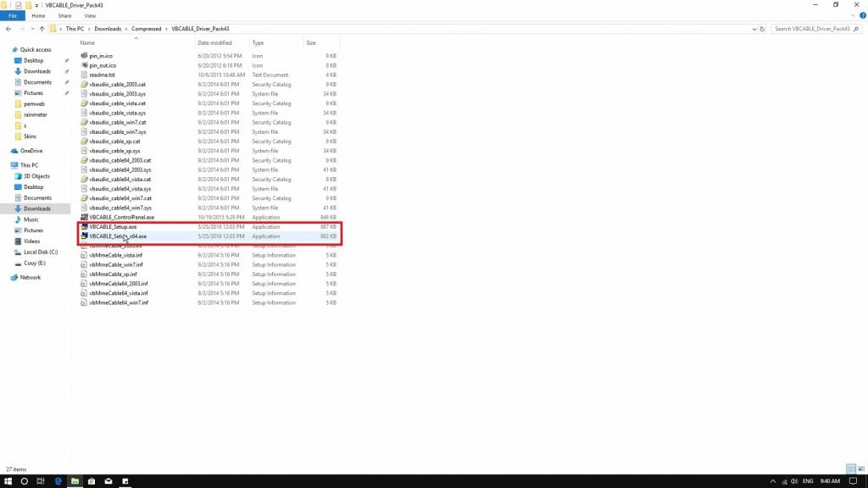Expand address bar history dropdown
Image resolution: width=868 pixels, height=488 pixels.
pos(754,29)
